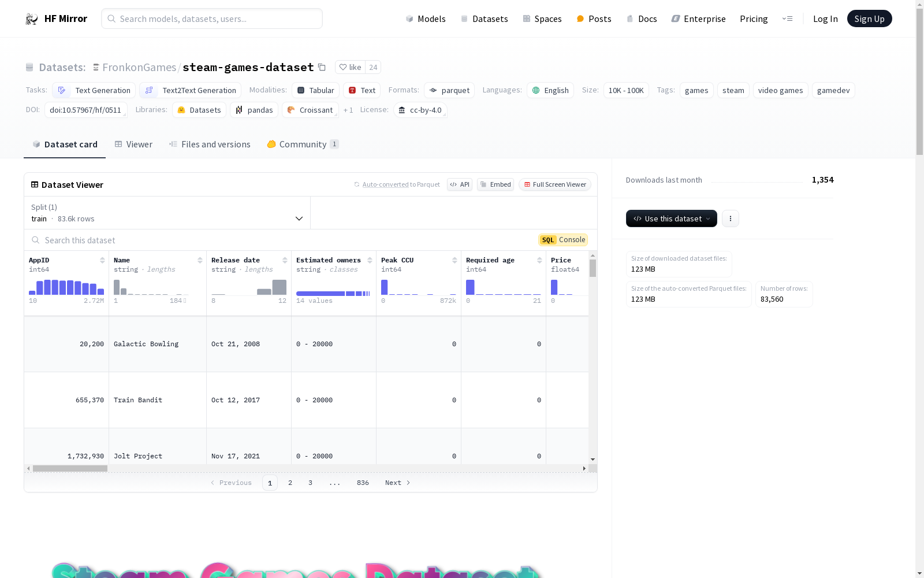
Task: Go to Spaces in the top navigation
Action: [542, 18]
